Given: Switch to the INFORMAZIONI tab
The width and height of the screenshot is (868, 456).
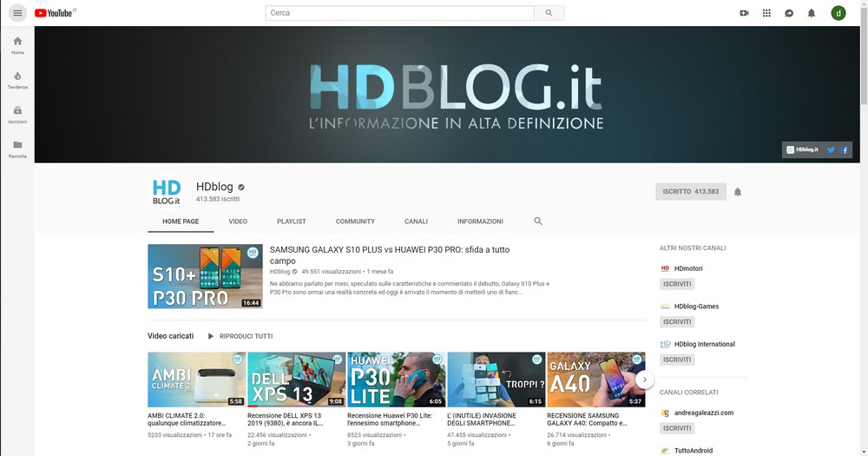Looking at the screenshot, I should 480,221.
